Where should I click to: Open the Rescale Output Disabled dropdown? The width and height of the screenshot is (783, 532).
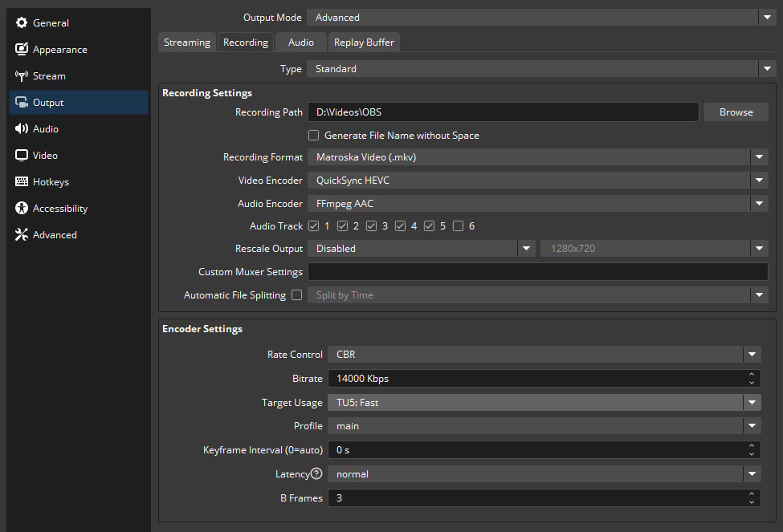click(x=422, y=249)
